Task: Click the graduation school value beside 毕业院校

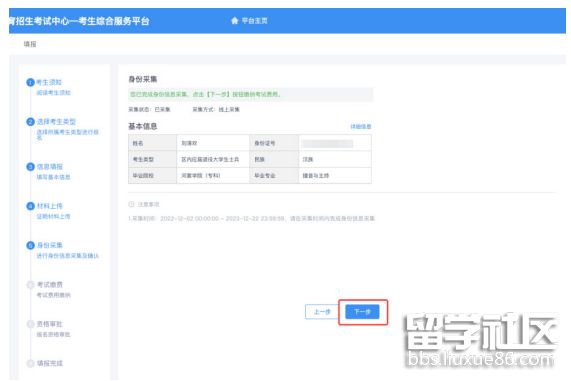Action: (213, 176)
